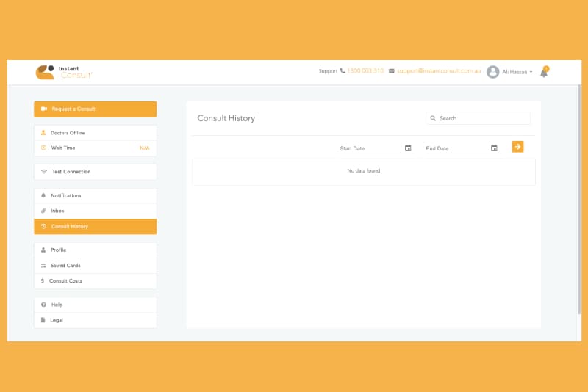Click the bell icon beside Notifications
Image resolution: width=588 pixels, height=392 pixels.
(43, 195)
